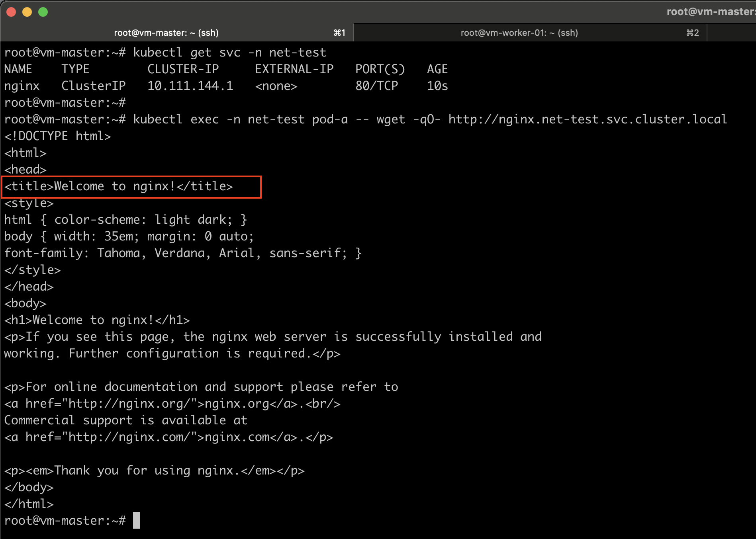Click the http://nginx.org/ href URL
Screen dimensions: 756x539
coord(129,404)
